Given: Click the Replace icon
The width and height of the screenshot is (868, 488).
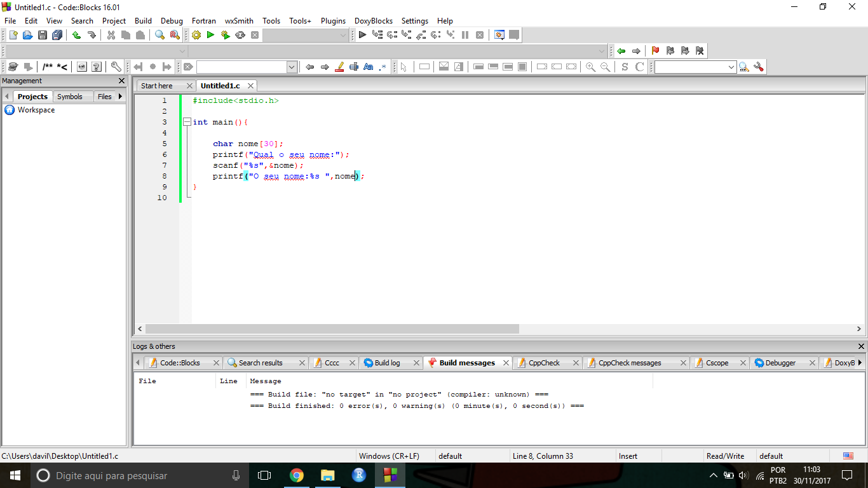Looking at the screenshot, I should pyautogui.click(x=174, y=35).
